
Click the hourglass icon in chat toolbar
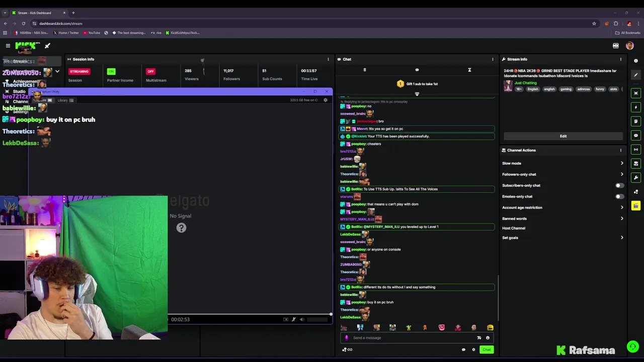[x=469, y=70]
